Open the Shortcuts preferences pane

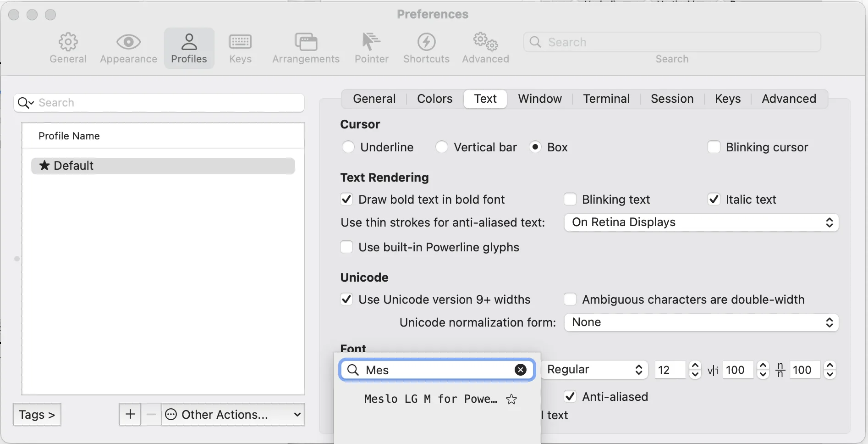click(x=426, y=48)
